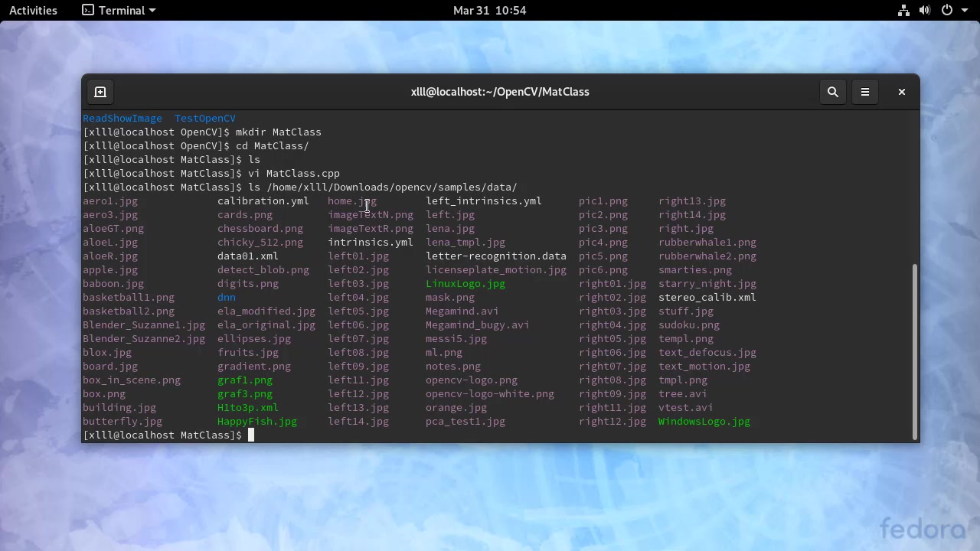Viewport: 980px width, 551px height.
Task: Click the file name basketball1.png
Action: coord(129,298)
